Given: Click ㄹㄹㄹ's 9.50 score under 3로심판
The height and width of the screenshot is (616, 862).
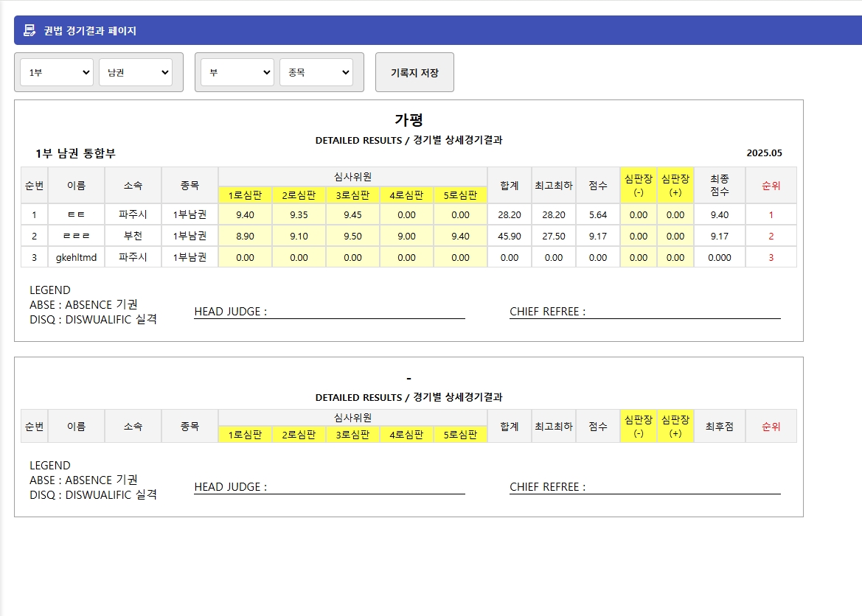Looking at the screenshot, I should point(352,236).
